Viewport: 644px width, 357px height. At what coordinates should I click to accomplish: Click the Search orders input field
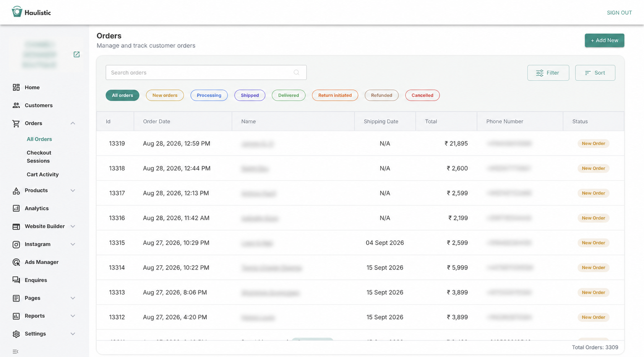click(206, 72)
